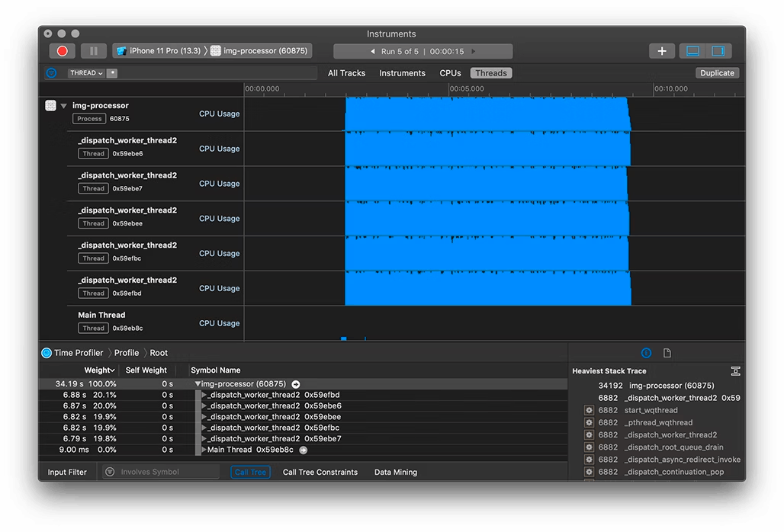Click the Root breadcrumb
Screen dimensions: 784x532
tap(159, 353)
